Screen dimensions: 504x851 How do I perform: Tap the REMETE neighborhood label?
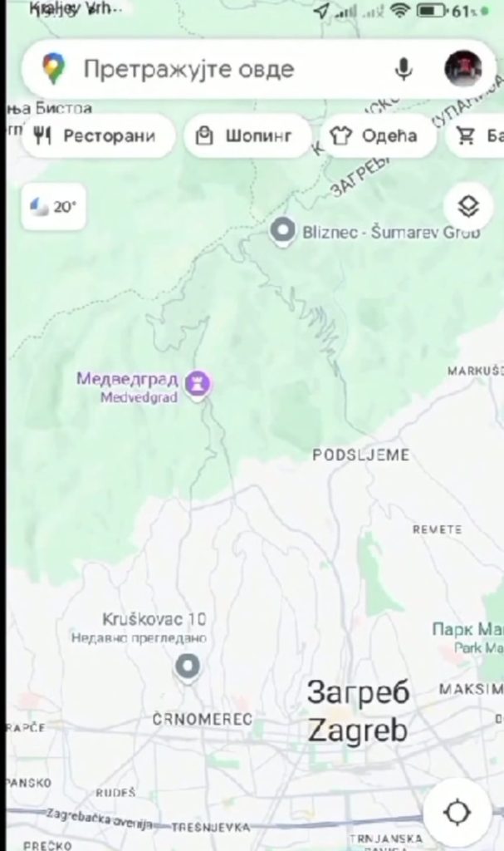(438, 529)
